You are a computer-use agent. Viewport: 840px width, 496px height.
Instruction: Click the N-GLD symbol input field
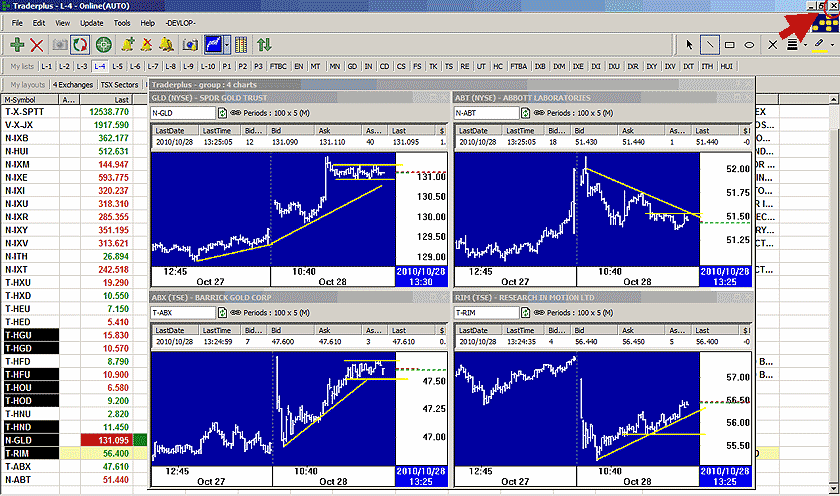click(183, 113)
